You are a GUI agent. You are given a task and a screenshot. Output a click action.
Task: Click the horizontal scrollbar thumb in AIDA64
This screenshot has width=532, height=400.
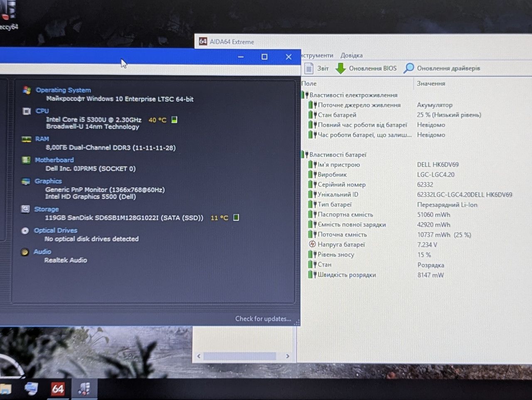point(240,356)
